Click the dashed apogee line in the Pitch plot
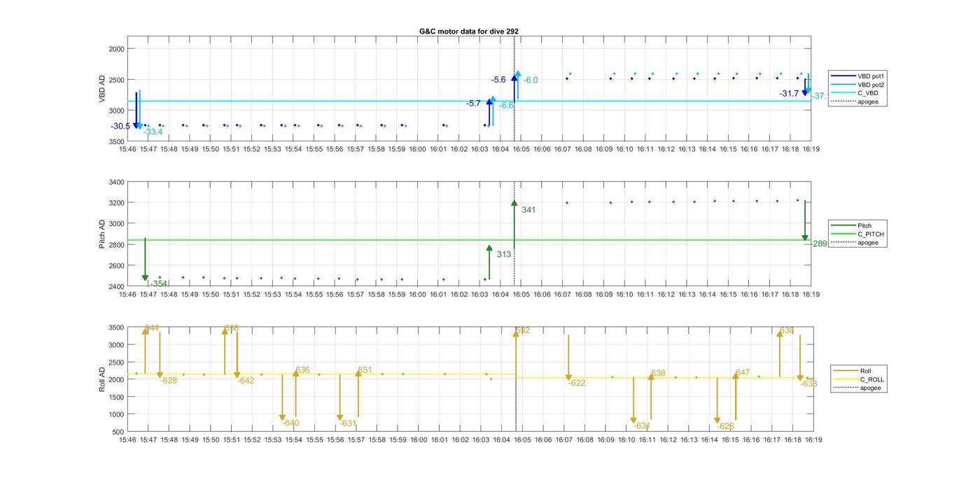Screen dimensions: 980x485 pyautogui.click(x=514, y=234)
